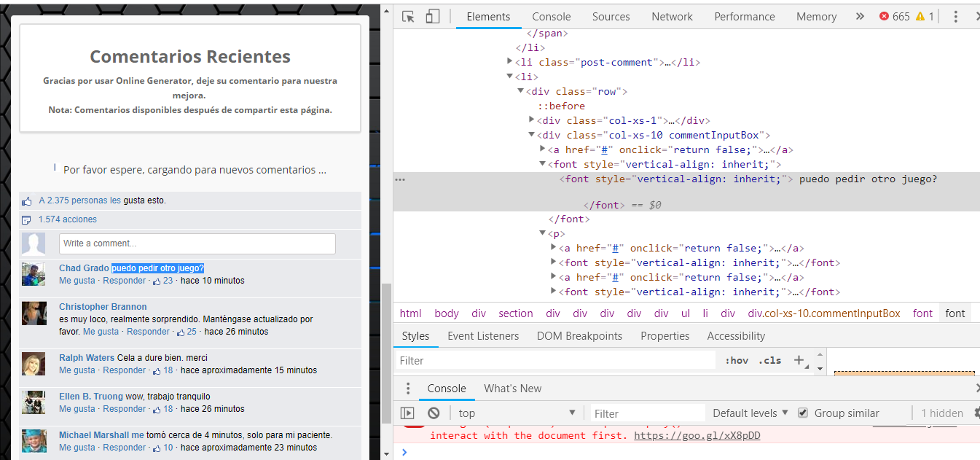Open the more tabs chevron in DevTools
This screenshot has width=980, height=460.
[860, 16]
